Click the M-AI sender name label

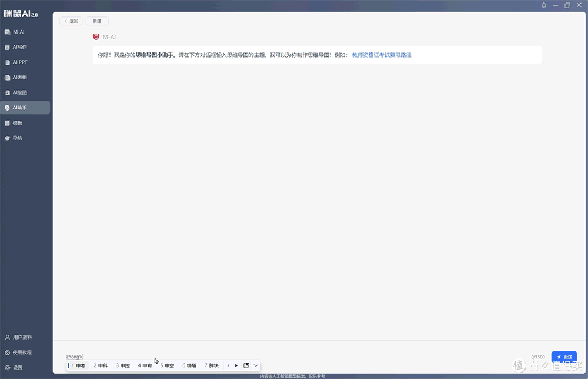pyautogui.click(x=109, y=37)
